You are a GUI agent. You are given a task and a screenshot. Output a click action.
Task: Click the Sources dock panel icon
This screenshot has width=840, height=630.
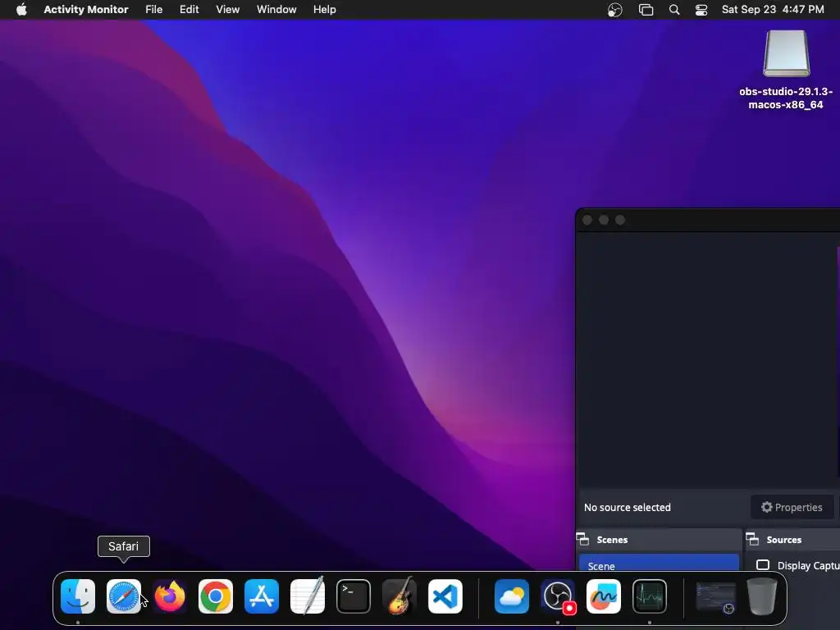click(753, 539)
